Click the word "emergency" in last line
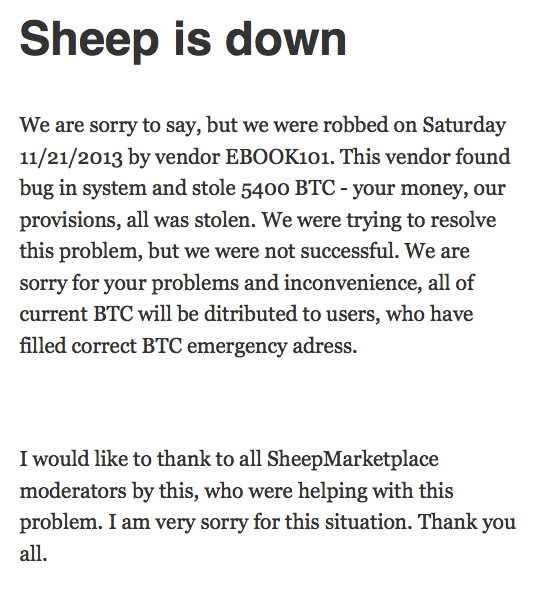This screenshot has height=599, width=547. 237,347
